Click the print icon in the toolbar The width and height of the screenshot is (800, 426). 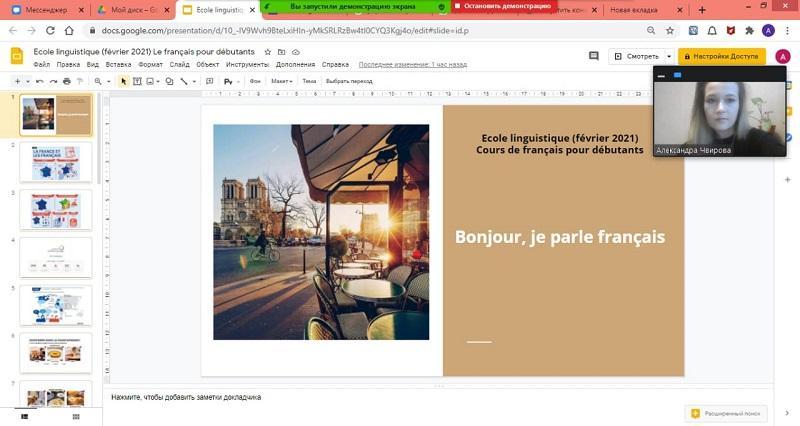[67, 81]
